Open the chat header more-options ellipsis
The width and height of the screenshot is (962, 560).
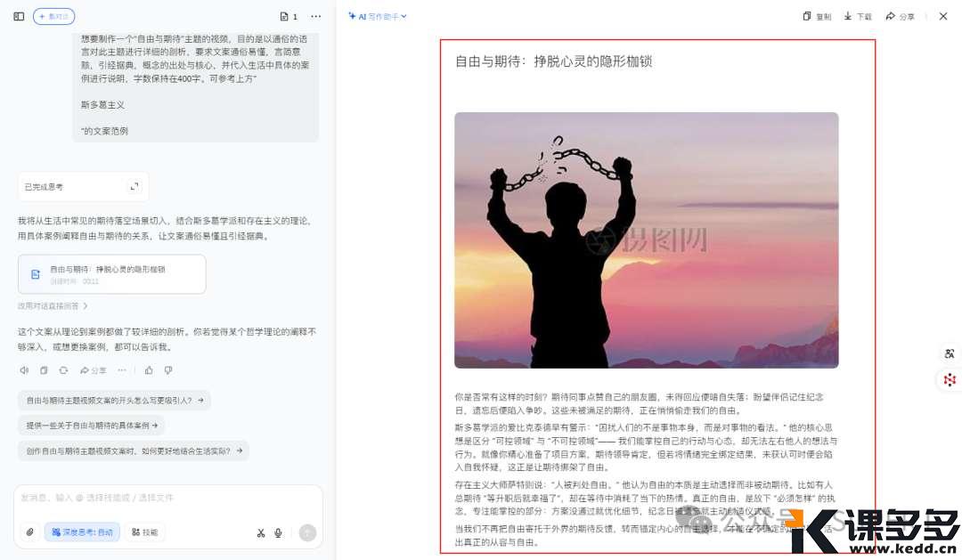315,17
